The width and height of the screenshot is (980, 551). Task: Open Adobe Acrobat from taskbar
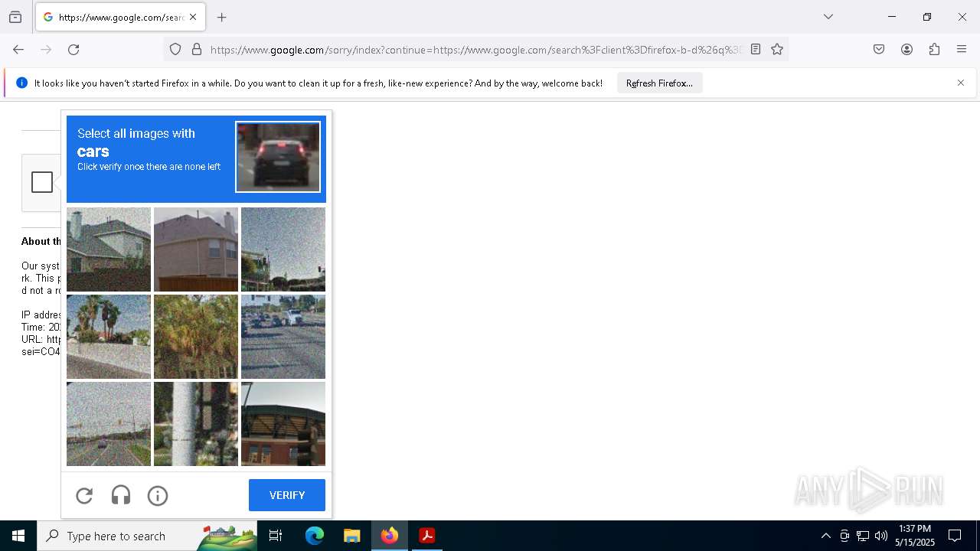(427, 536)
